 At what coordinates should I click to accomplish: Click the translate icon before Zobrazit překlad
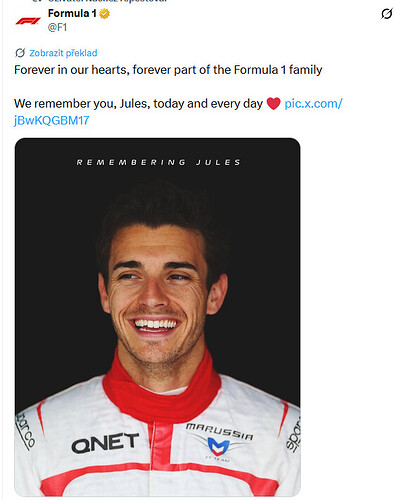coord(20,53)
